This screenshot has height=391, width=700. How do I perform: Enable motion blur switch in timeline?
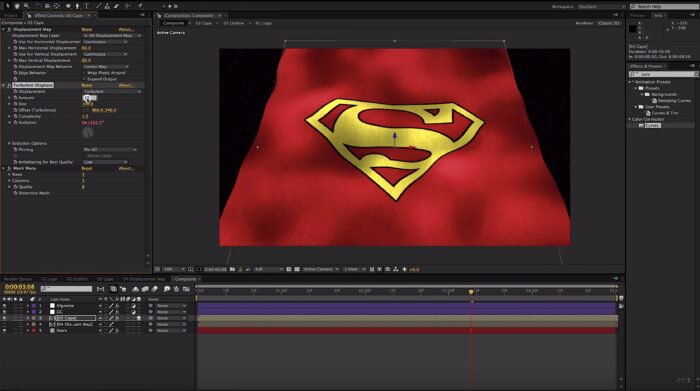[x=155, y=289]
